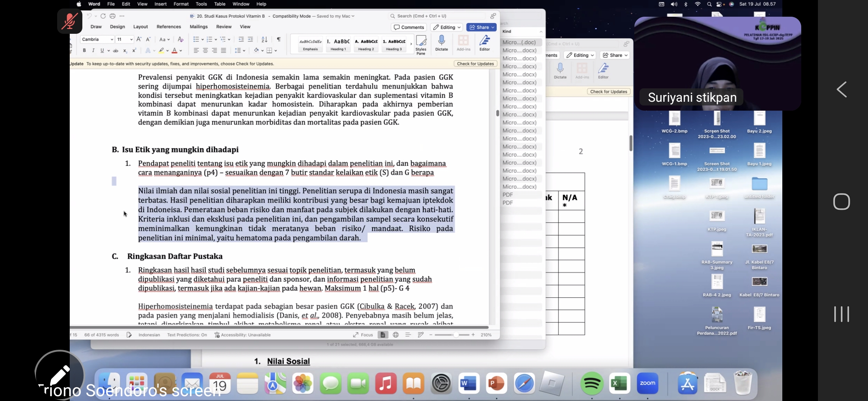Decrease indent of the paragraph
868x401 pixels.
coord(241,39)
